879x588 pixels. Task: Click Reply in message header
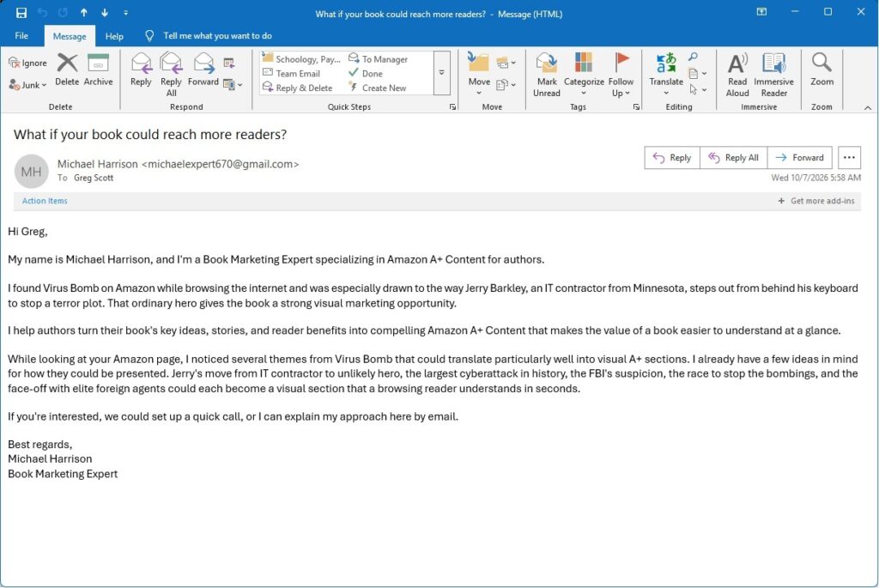(672, 157)
